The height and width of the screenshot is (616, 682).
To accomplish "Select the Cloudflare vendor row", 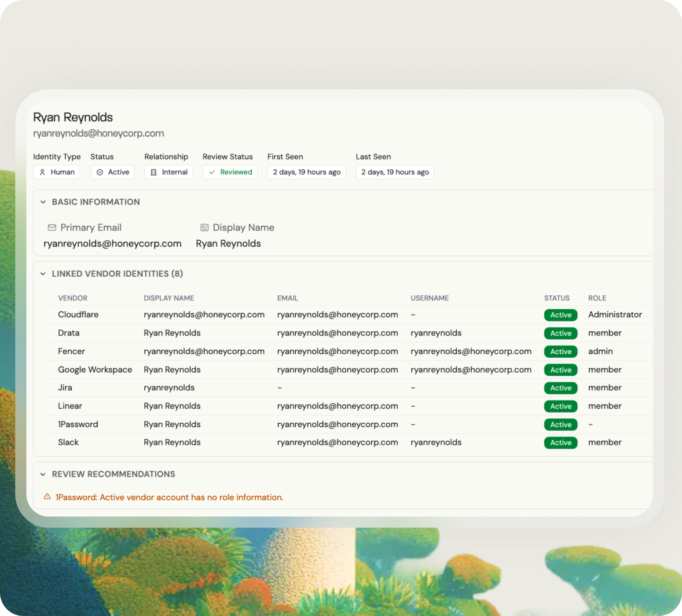I will click(346, 315).
